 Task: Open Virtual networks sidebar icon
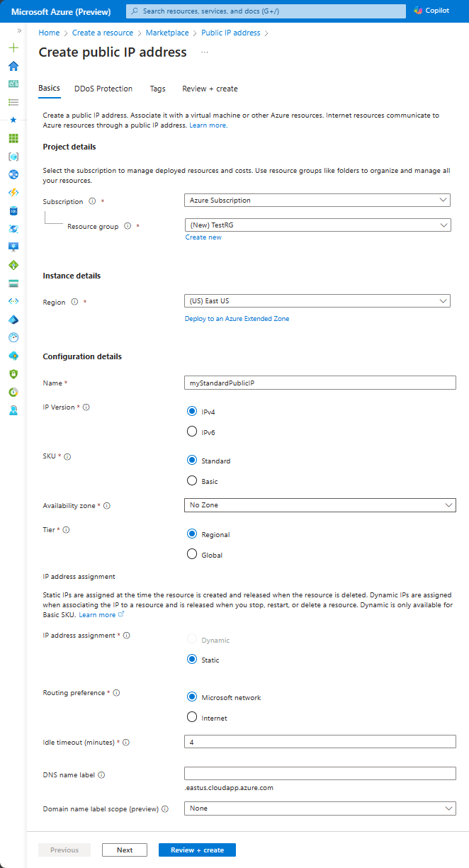click(13, 300)
